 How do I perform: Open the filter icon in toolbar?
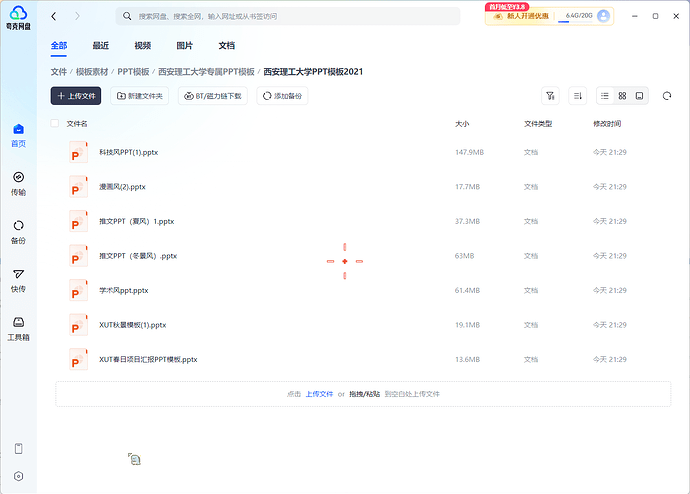pyautogui.click(x=550, y=96)
